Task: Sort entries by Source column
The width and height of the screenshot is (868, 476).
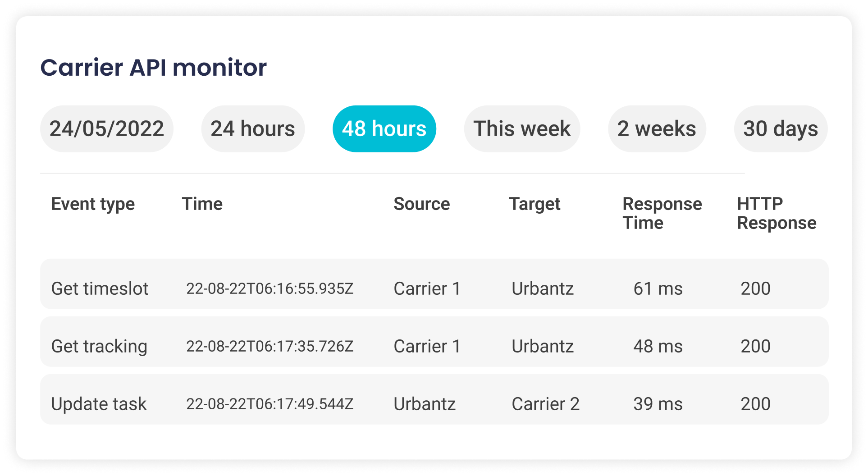Action: pos(422,204)
